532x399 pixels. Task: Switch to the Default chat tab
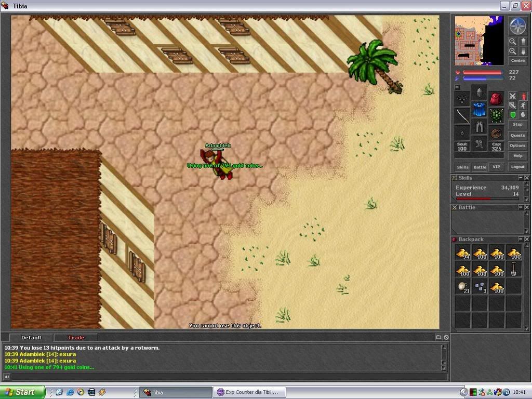pyautogui.click(x=31, y=338)
